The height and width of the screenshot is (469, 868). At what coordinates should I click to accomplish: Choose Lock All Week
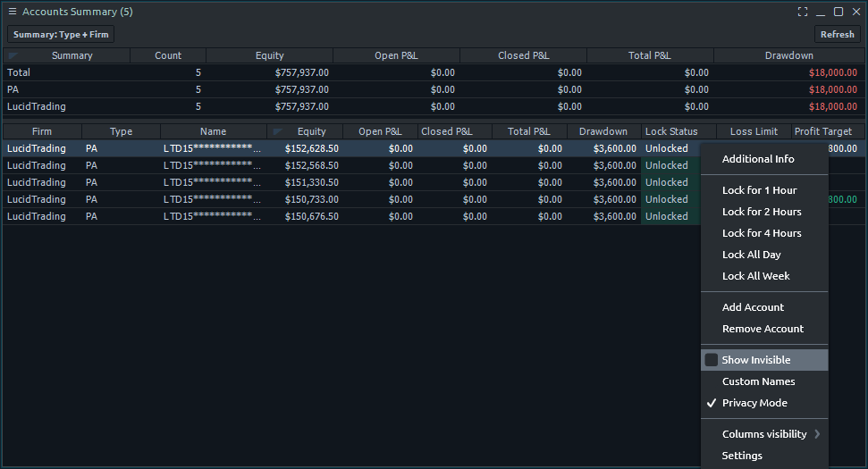pos(764,277)
